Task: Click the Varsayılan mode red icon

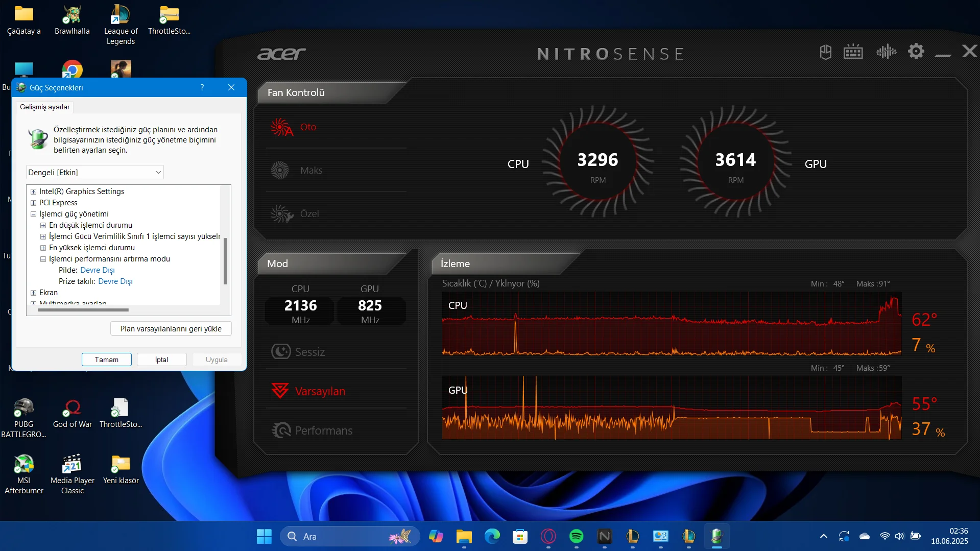Action: tap(280, 391)
